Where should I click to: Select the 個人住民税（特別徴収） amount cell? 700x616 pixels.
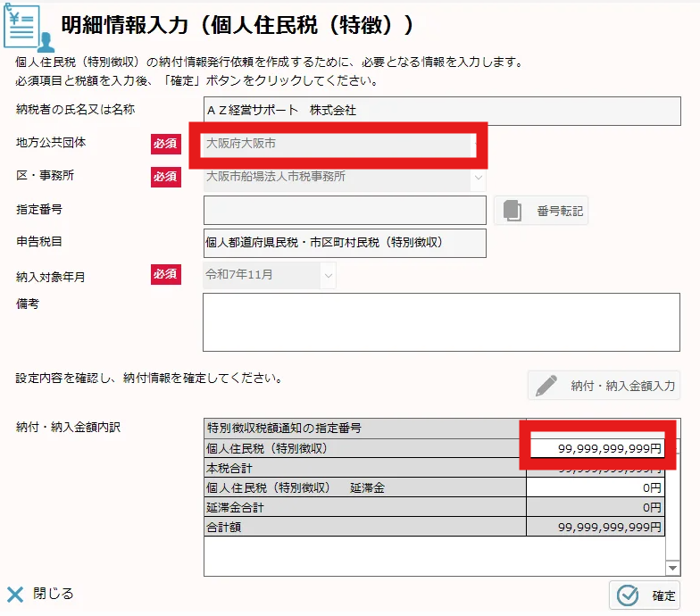pyautogui.click(x=596, y=449)
